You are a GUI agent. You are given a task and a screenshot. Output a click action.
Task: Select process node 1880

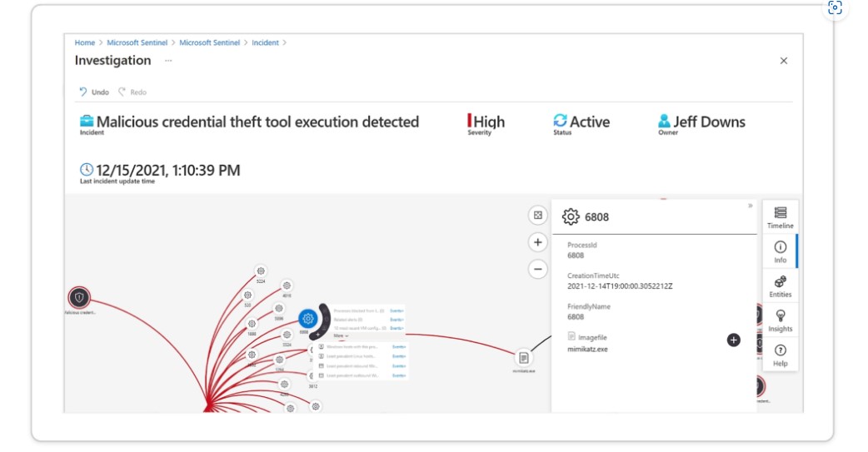coord(252,324)
